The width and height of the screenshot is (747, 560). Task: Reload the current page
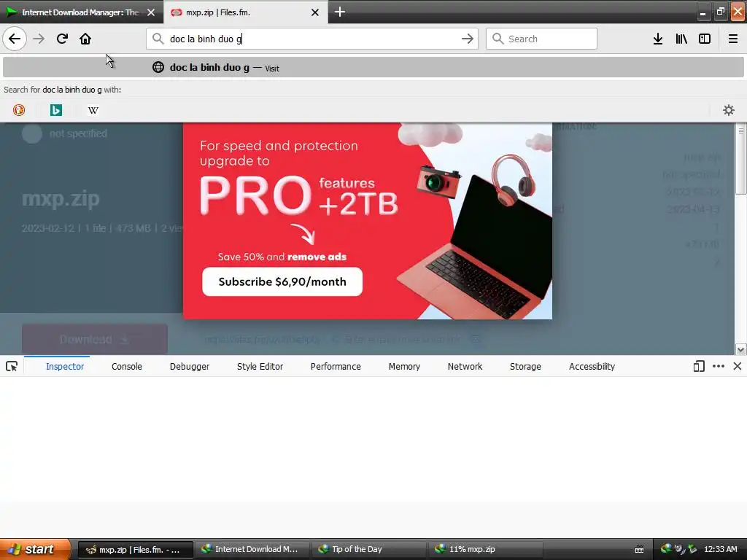coord(62,39)
